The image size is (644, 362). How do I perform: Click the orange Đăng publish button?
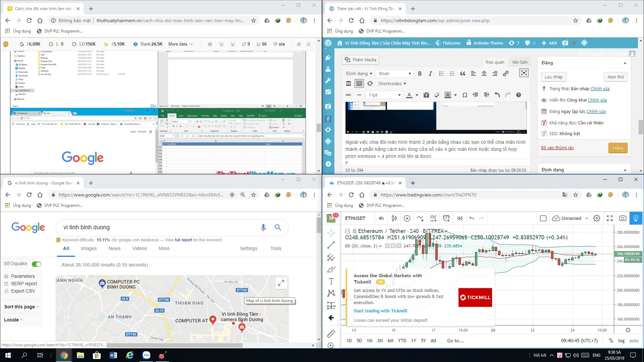tap(618, 148)
